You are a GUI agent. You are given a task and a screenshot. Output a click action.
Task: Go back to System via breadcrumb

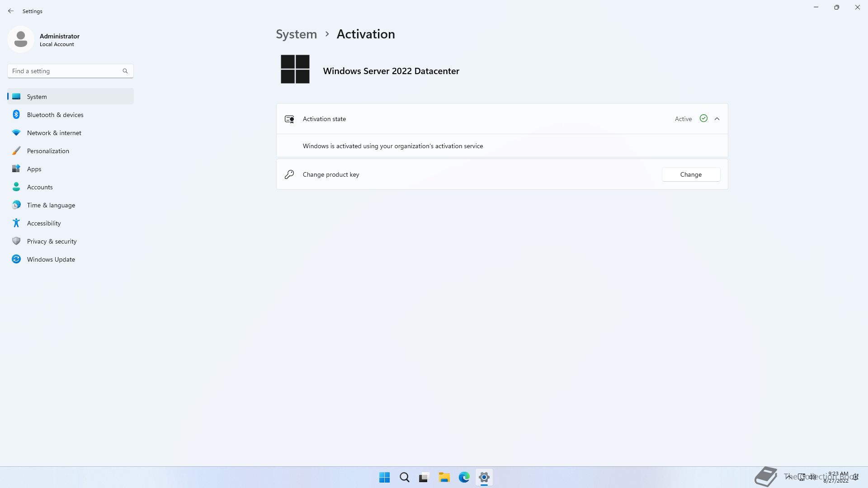tap(297, 34)
